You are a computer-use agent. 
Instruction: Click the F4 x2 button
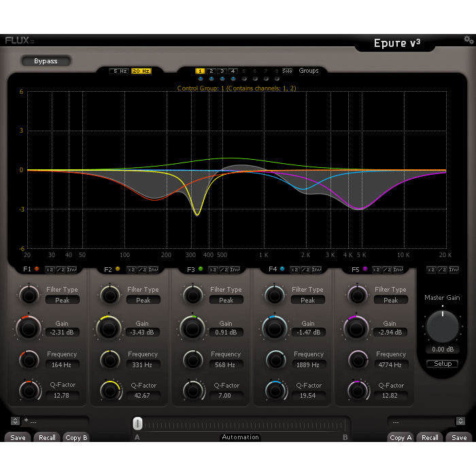tap(294, 269)
